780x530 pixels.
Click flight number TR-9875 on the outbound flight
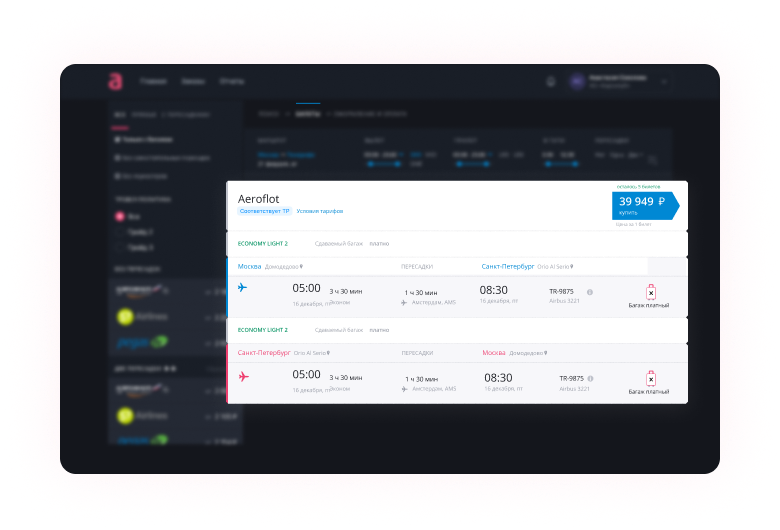pyautogui.click(x=561, y=292)
